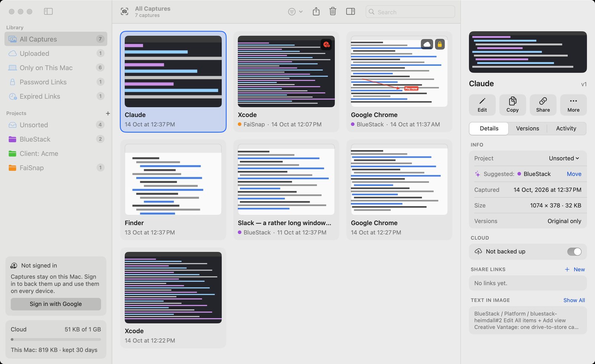Select All Captures in Library
Viewport: 595px width, 364px height.
click(x=56, y=39)
